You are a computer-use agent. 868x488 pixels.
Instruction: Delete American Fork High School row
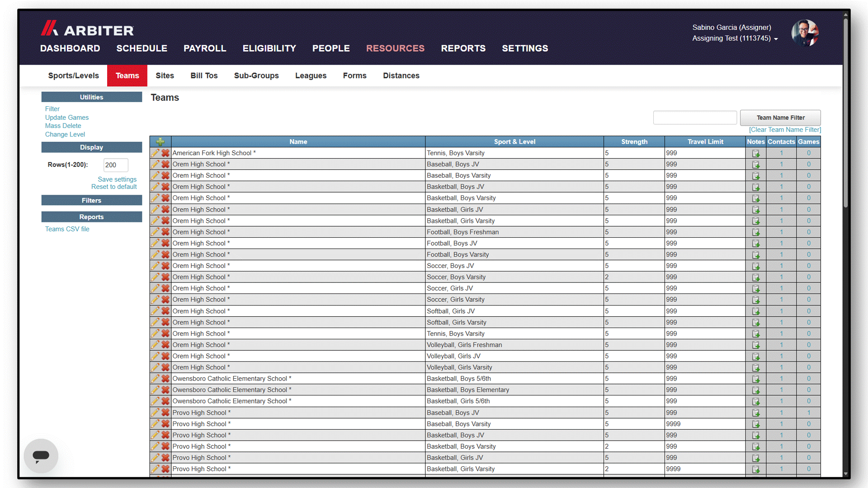click(165, 153)
